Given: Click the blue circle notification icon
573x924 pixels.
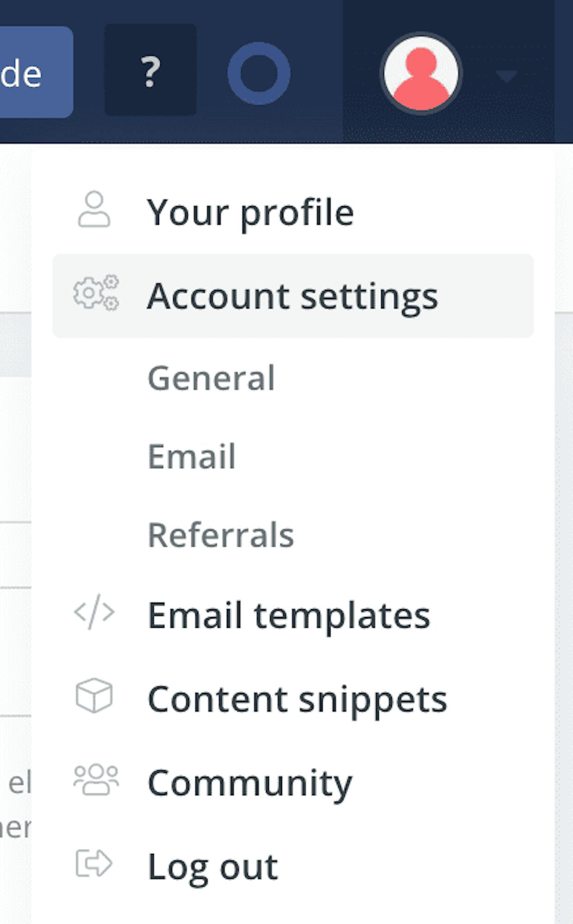Looking at the screenshot, I should 259,73.
